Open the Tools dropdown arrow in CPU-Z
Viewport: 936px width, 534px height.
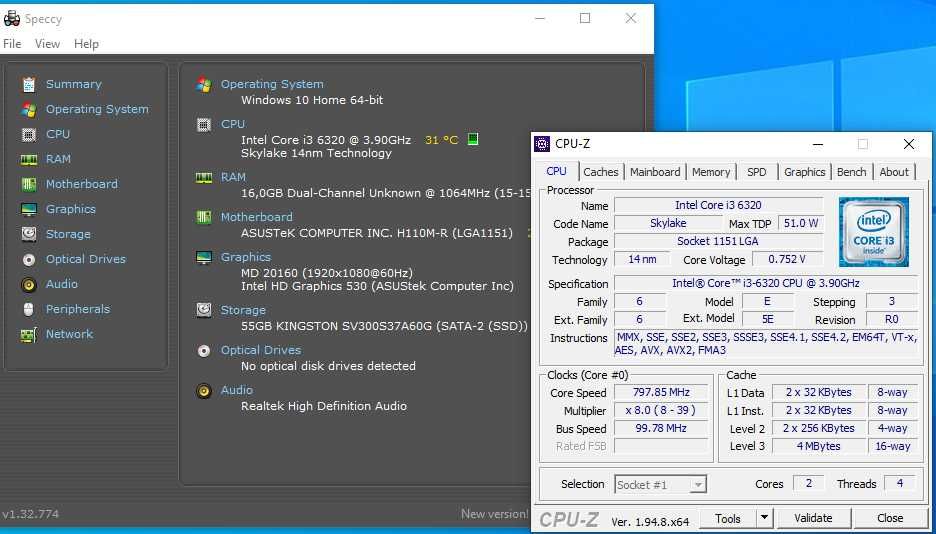764,518
